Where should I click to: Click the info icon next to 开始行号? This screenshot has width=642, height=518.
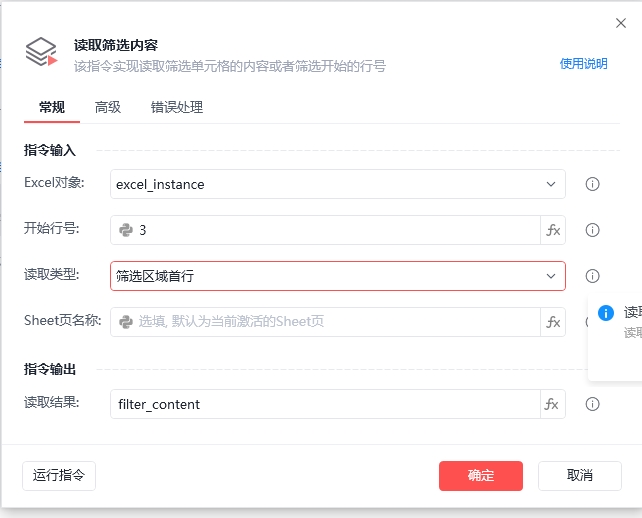point(592,230)
